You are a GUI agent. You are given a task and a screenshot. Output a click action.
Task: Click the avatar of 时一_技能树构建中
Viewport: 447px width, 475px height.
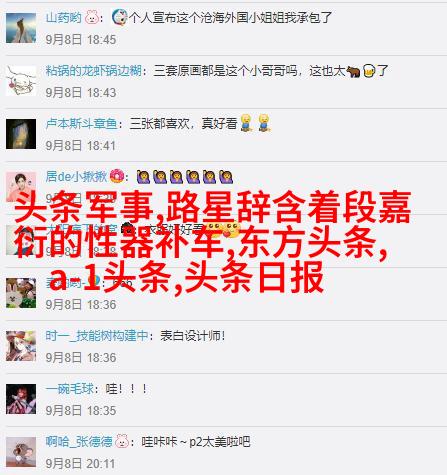click(21, 346)
